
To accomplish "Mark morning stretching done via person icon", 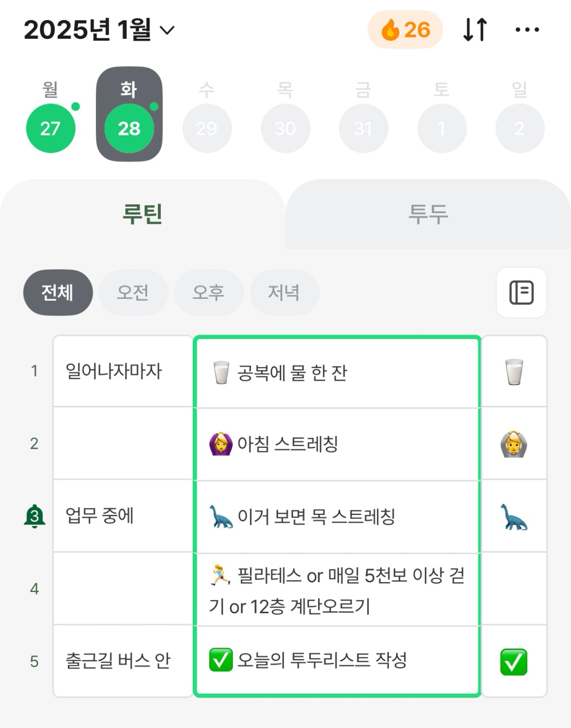I will [514, 444].
